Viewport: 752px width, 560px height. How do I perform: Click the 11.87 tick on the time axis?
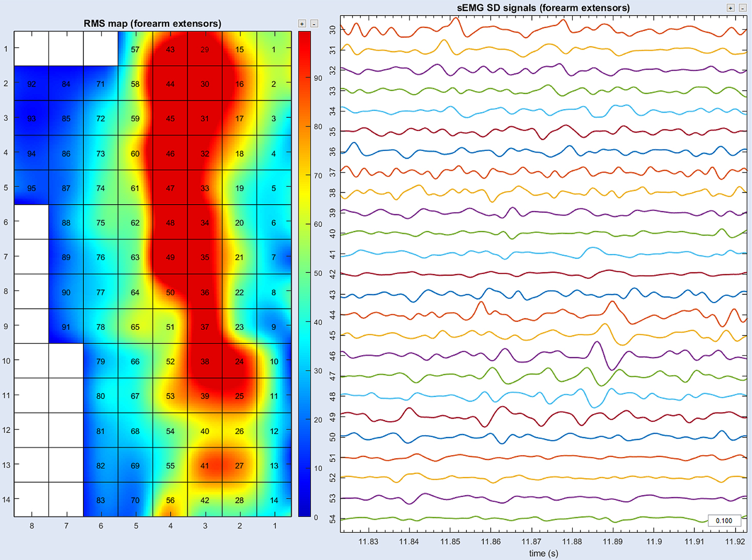pos(531,542)
